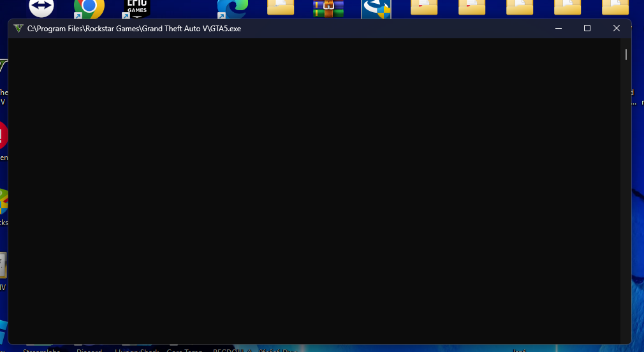Select the WinRAR archive icon on desktop
Image resolution: width=644 pixels, height=352 pixels.
[x=328, y=8]
